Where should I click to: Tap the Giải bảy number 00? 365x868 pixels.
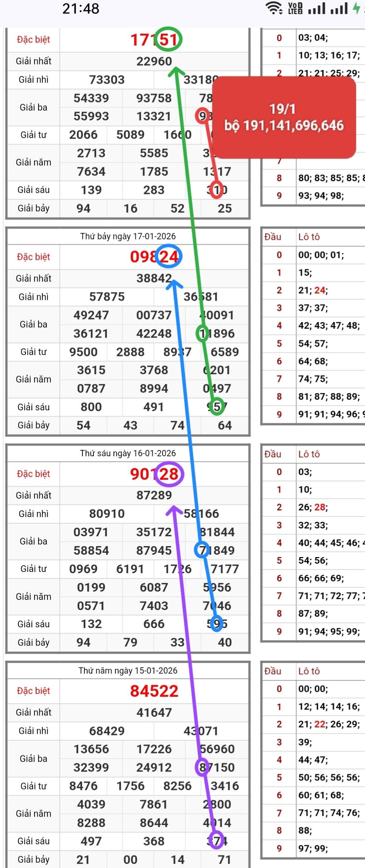(x=130, y=860)
